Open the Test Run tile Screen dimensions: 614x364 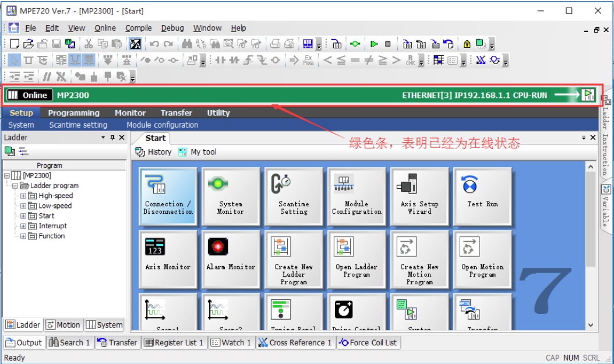[x=482, y=196]
